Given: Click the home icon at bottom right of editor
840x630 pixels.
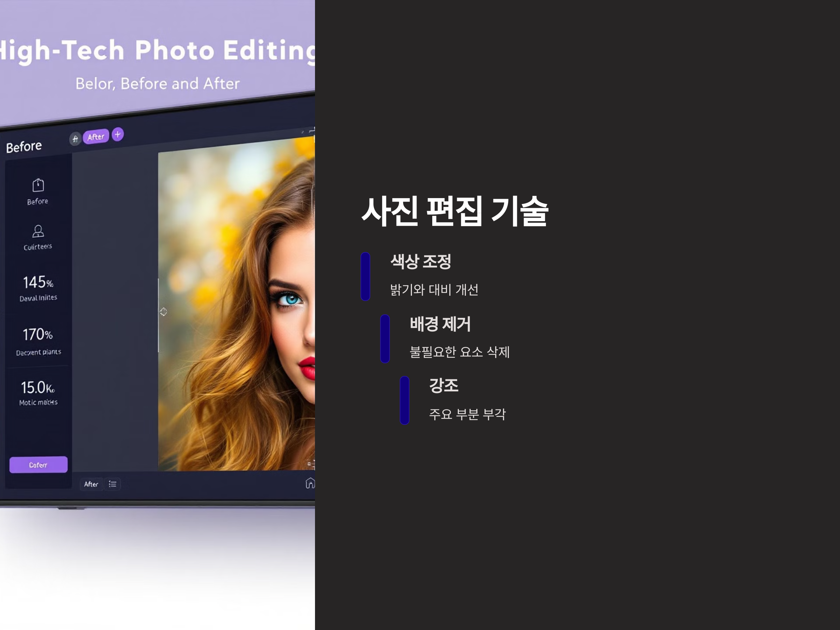Looking at the screenshot, I should (x=310, y=483).
